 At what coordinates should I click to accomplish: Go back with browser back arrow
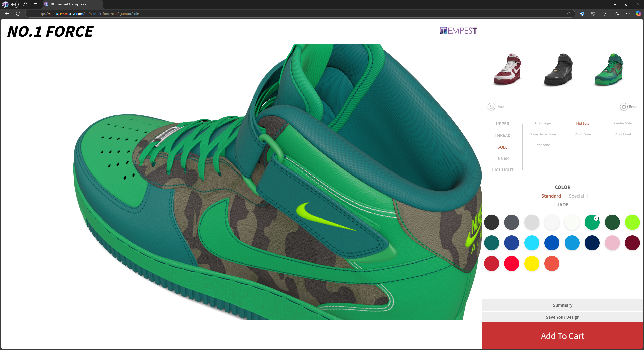[x=7, y=14]
